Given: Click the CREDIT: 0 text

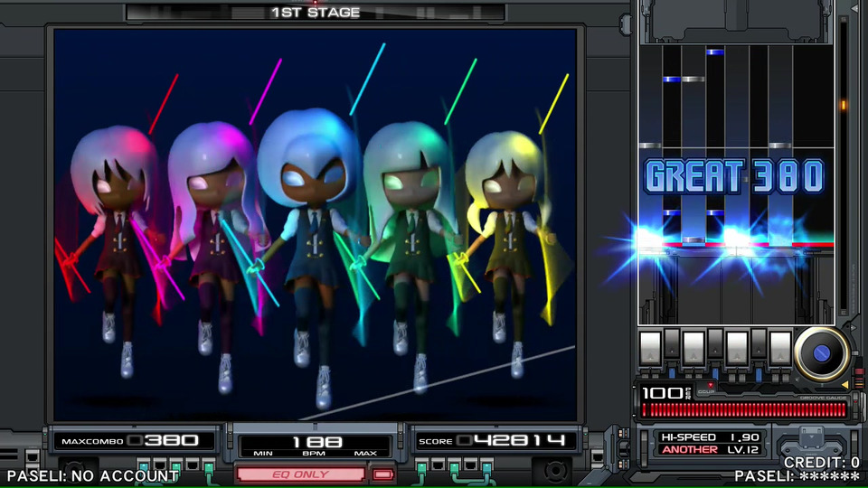Looking at the screenshot, I should click(x=822, y=463).
